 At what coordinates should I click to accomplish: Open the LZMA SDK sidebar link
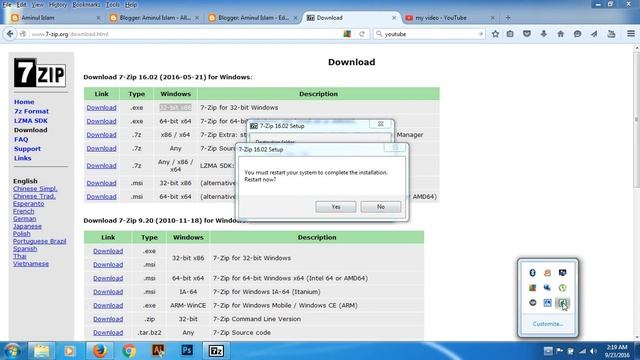coord(31,121)
